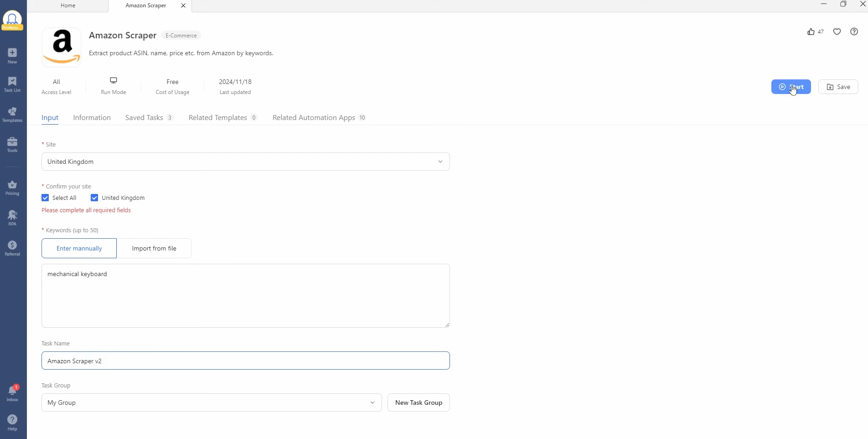Restore the application window size
This screenshot has height=439, width=868.
click(x=843, y=4)
